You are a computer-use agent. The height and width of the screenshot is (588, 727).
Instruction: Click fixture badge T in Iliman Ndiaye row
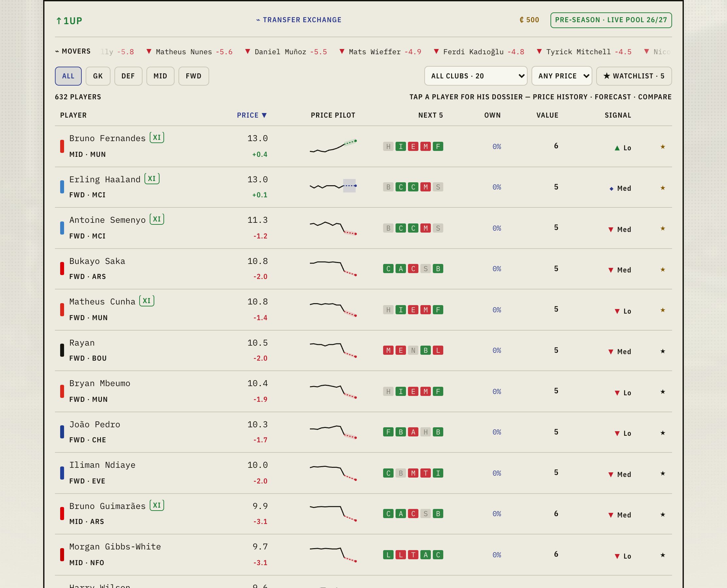pyautogui.click(x=426, y=473)
